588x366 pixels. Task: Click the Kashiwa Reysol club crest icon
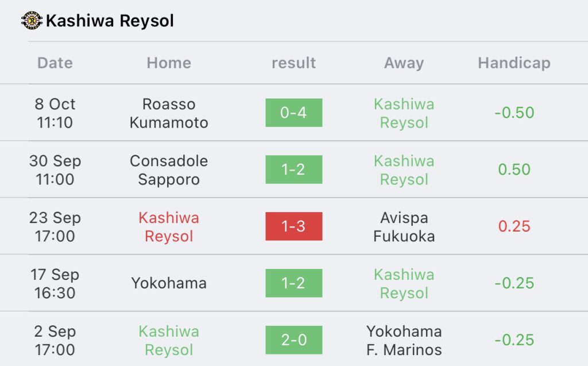coord(32,20)
